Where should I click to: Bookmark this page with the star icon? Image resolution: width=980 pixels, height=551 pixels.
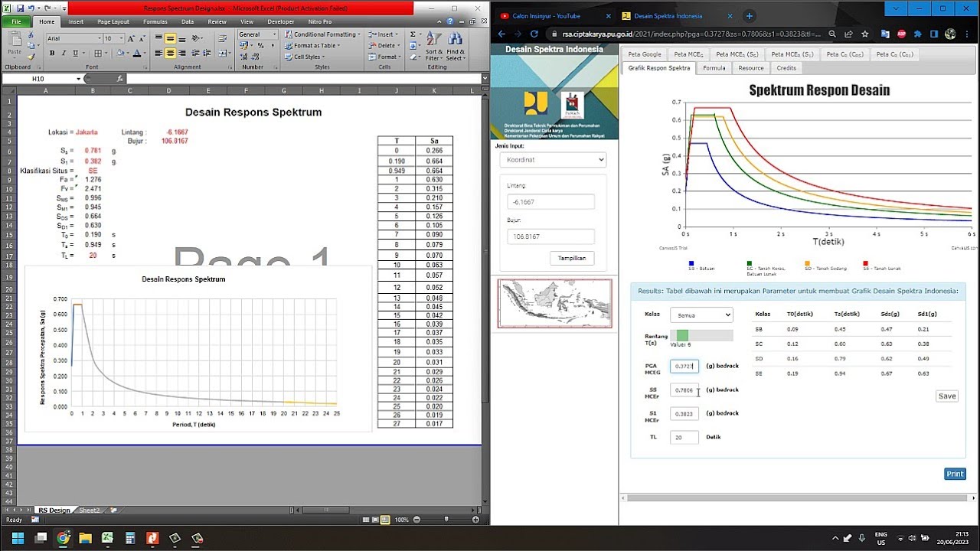coord(865,34)
